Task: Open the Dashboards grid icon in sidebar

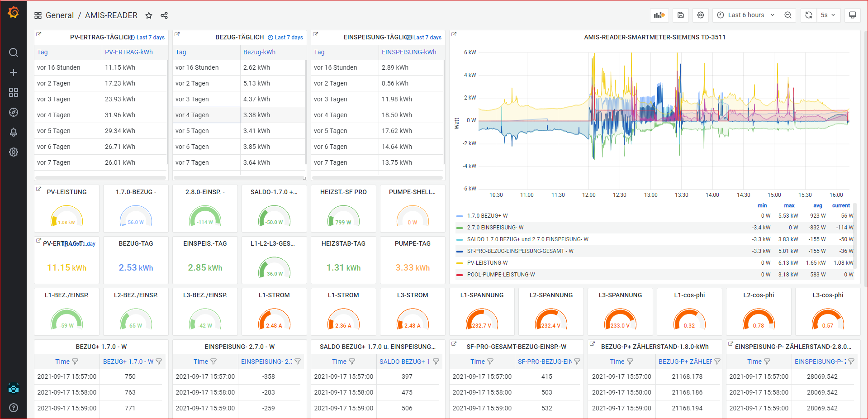Action: pos(14,92)
